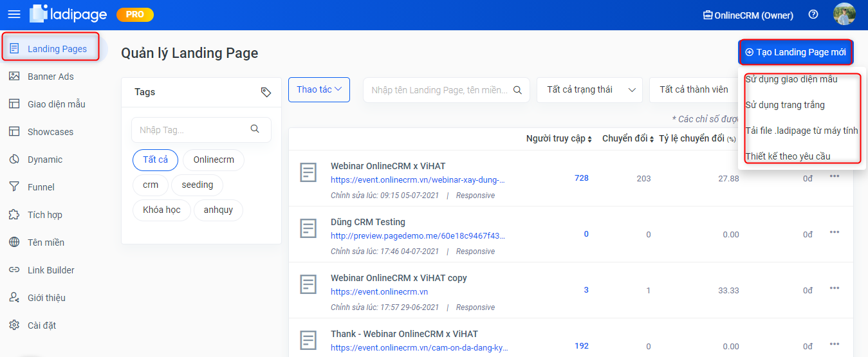Click page icon of Webinar OnlineCRM x ViHAT copy
The image size is (868, 357).
(x=309, y=284)
